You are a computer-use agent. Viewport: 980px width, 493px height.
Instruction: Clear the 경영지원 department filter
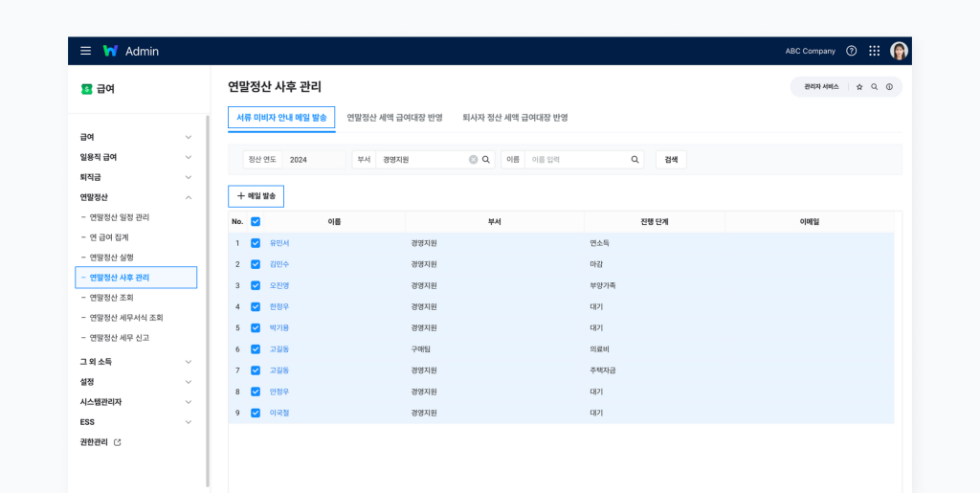point(473,159)
